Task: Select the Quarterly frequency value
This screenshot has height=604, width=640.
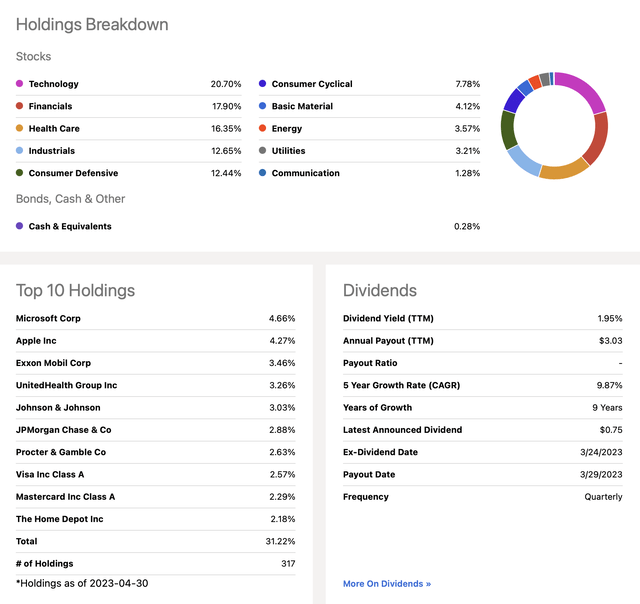Action: point(603,497)
